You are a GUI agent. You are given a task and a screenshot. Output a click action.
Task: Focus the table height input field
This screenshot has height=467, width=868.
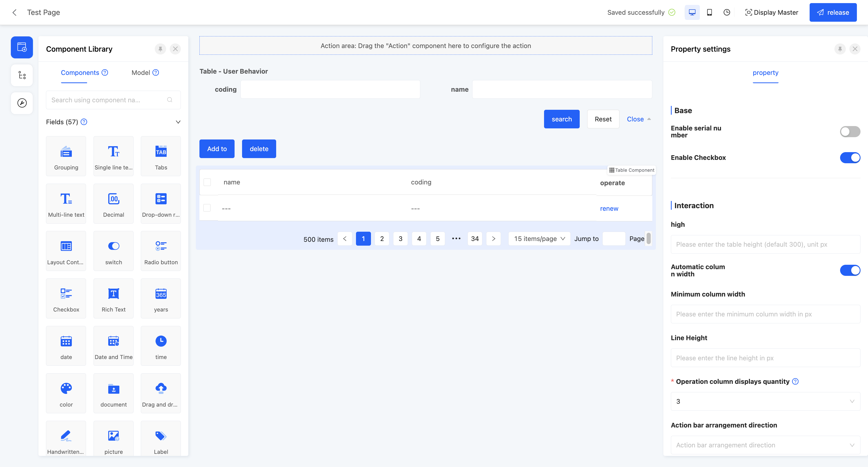tap(765, 245)
